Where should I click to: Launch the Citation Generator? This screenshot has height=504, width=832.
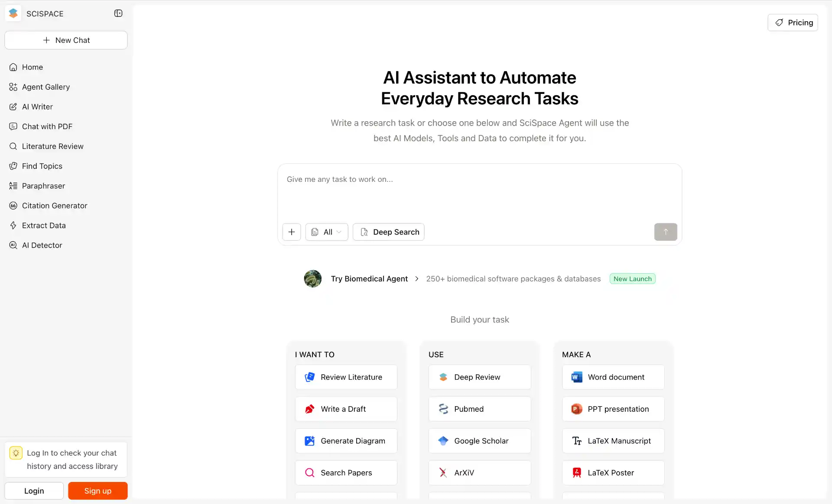point(55,206)
